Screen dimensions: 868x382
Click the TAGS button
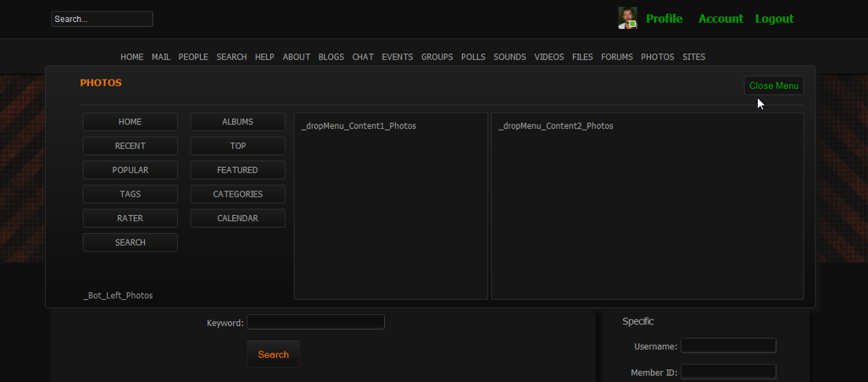(130, 194)
